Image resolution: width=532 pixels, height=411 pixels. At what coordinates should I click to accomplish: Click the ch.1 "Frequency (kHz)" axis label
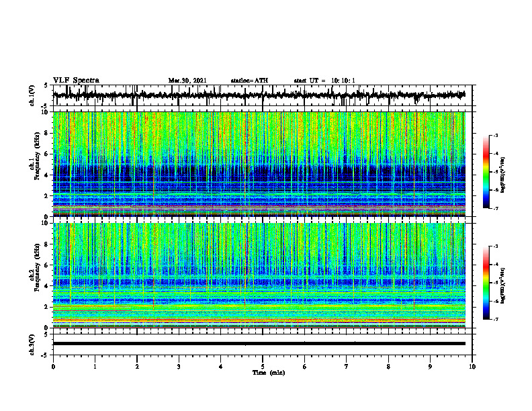coord(37,156)
